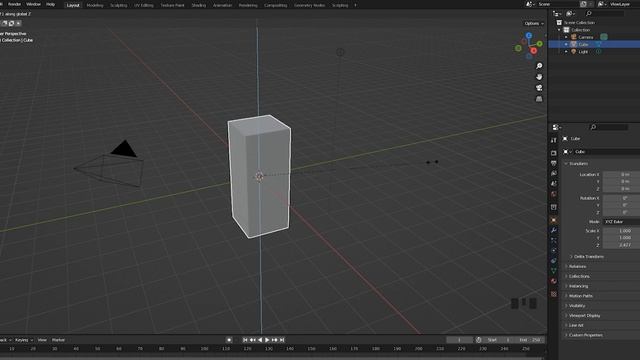Switch to the Compositing workspace tab

276,5
